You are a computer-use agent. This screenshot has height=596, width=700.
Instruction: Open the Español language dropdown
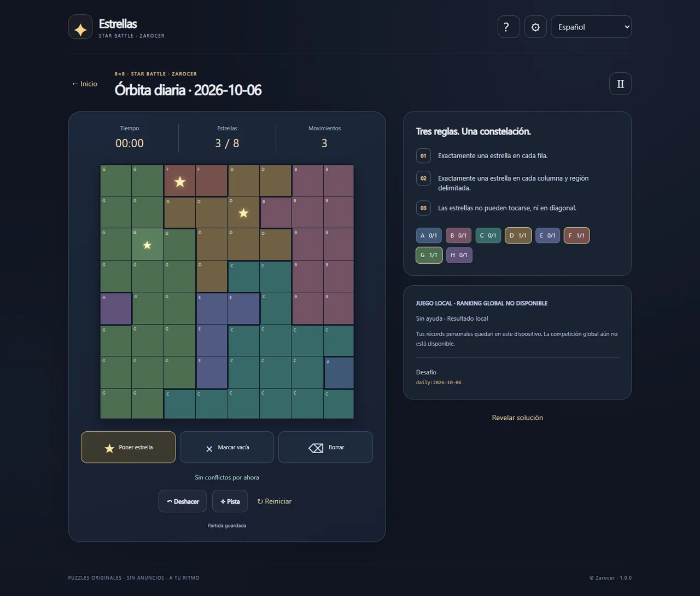pos(591,27)
